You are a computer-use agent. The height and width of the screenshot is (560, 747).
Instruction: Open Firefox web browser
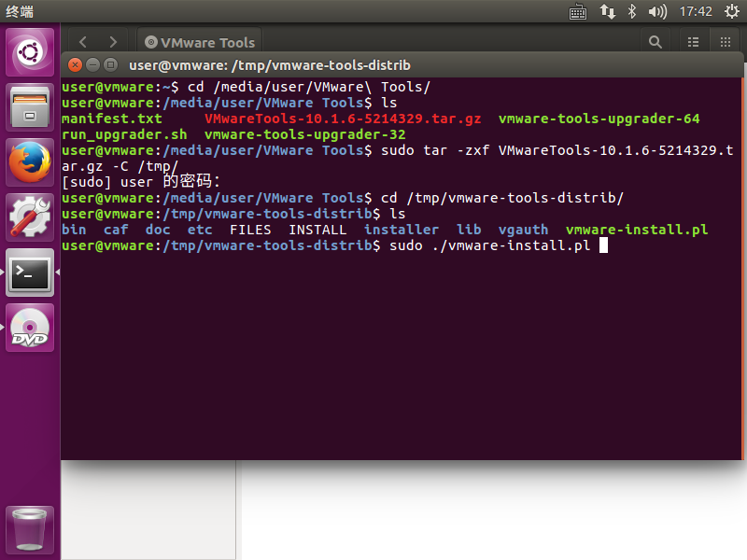pos(30,162)
